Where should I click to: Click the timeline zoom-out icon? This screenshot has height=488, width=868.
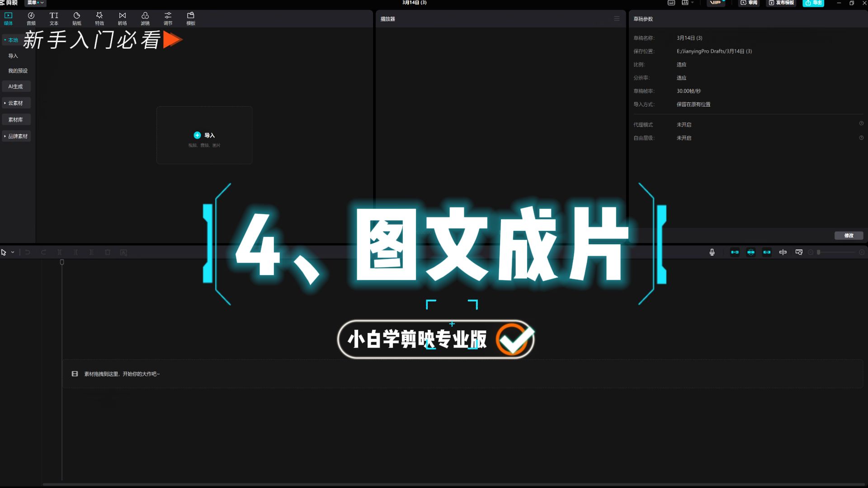[x=811, y=252]
